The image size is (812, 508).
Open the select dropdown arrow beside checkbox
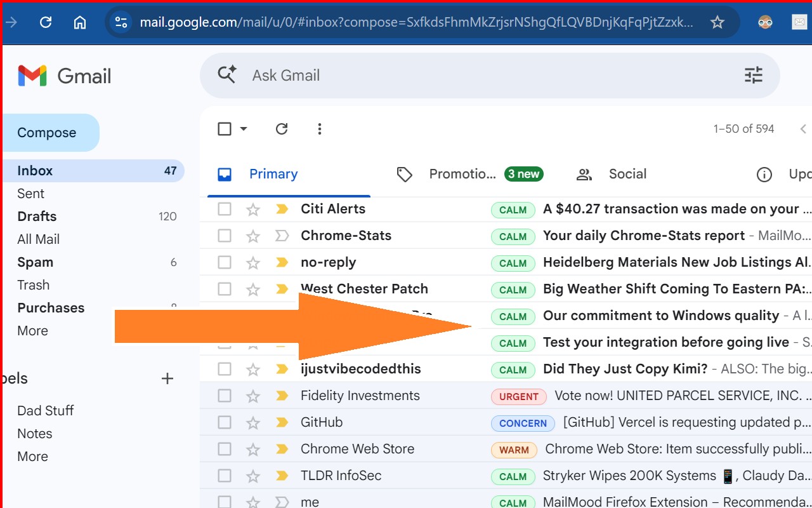click(x=244, y=129)
